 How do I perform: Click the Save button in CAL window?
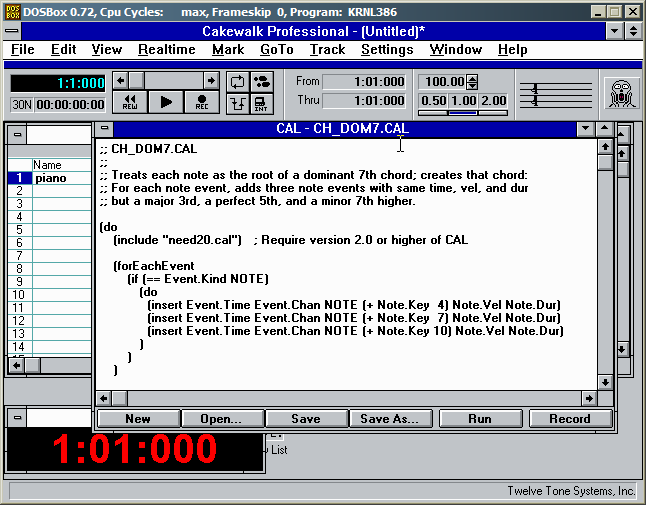click(307, 418)
